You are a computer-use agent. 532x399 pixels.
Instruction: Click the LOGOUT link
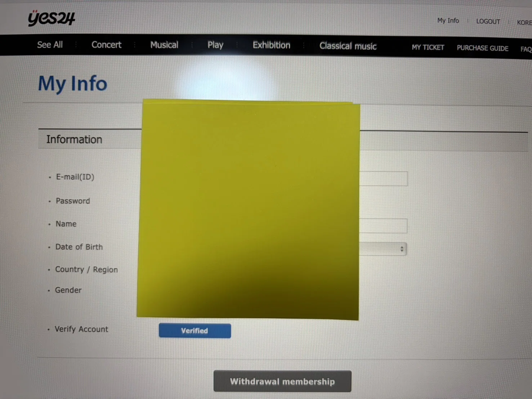488,22
